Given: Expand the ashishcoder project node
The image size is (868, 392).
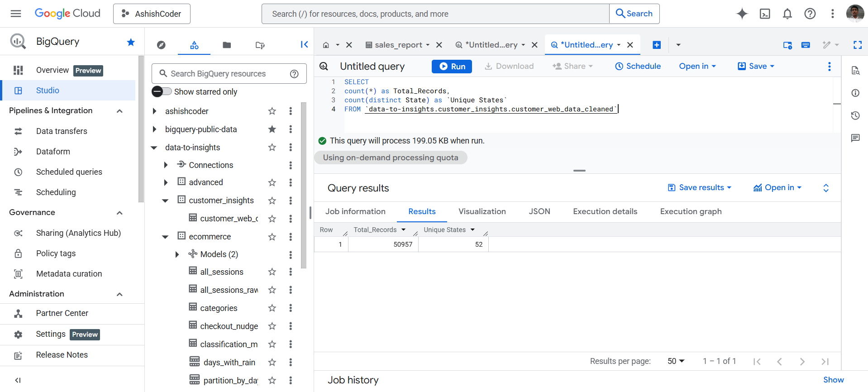Looking at the screenshot, I should [155, 111].
